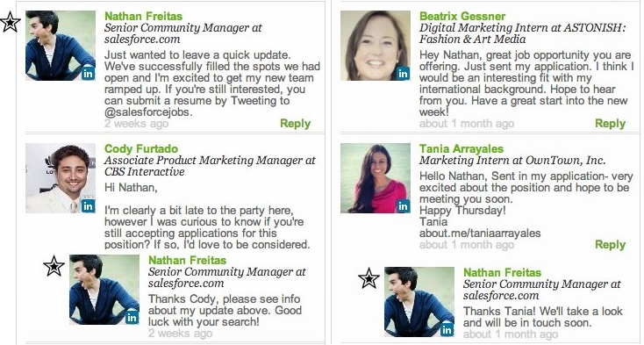Open Nathan's photo in reply to Cody
Image resolution: width=644 pixels, height=345 pixels.
click(x=104, y=290)
